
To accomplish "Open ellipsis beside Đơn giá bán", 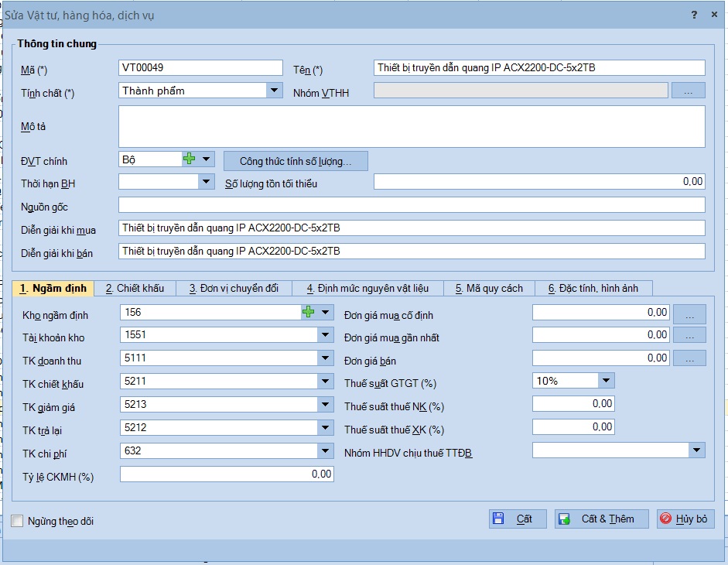I will coord(689,358).
